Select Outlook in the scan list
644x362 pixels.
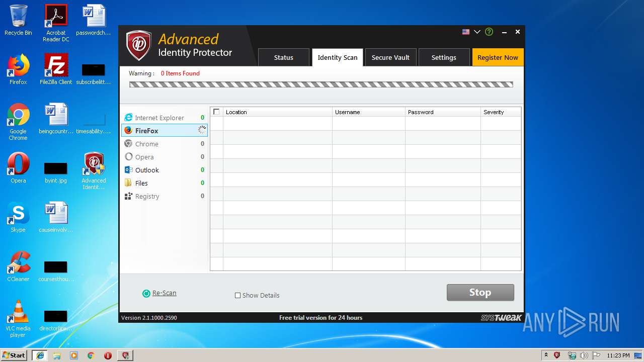(164, 170)
